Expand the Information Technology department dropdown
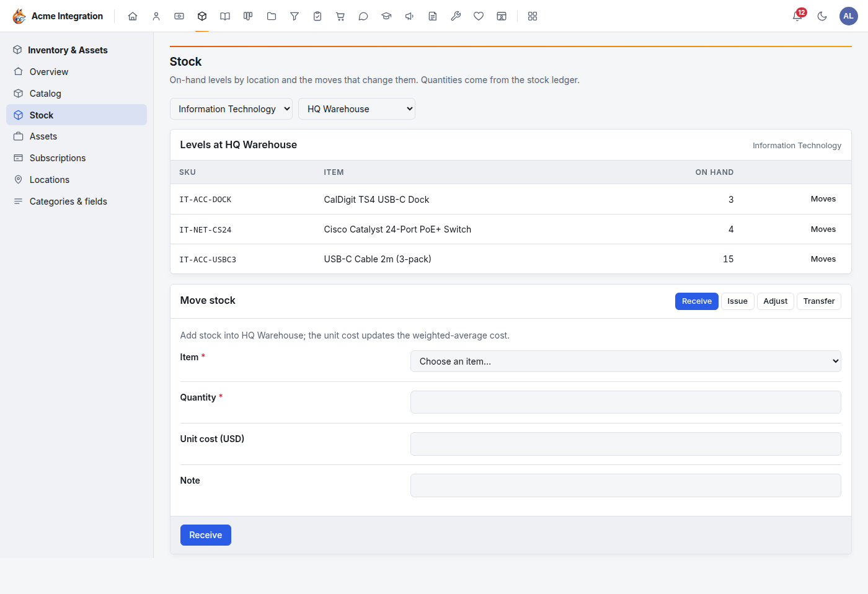Screen dimensions: 868x594 pos(231,109)
